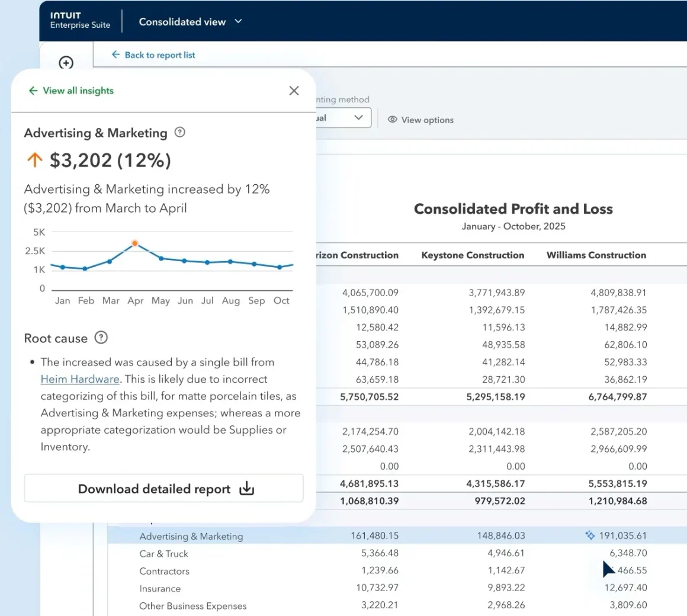Viewport: 687px width, 616px height.
Task: Select the Car & Truck row label
Action: coord(164,554)
